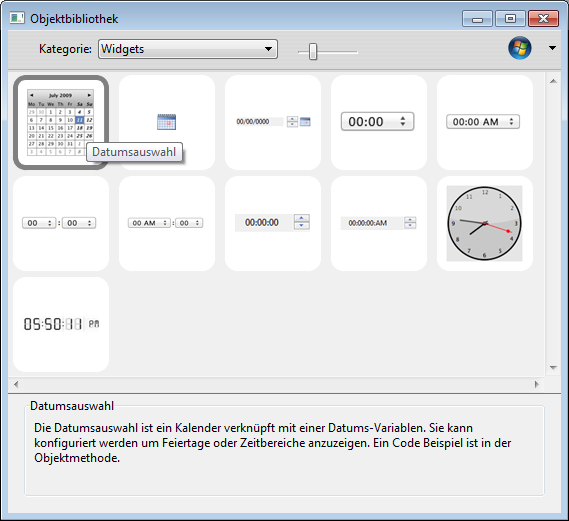The image size is (569, 521).
Task: Expand the platform menu arrow beside Windows logo
Action: coord(552,48)
